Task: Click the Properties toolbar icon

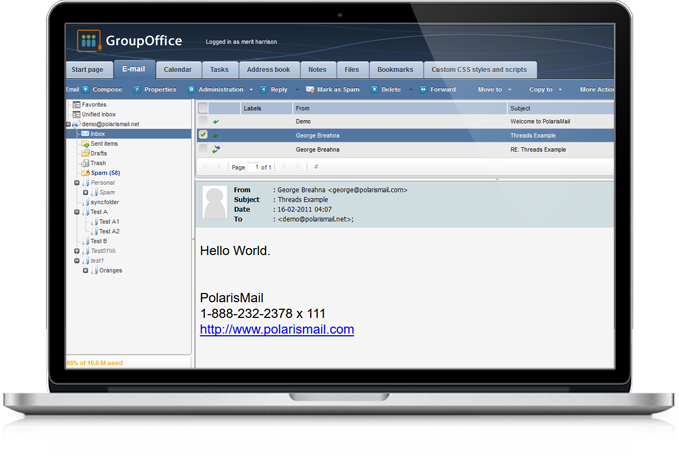Action: (137, 89)
